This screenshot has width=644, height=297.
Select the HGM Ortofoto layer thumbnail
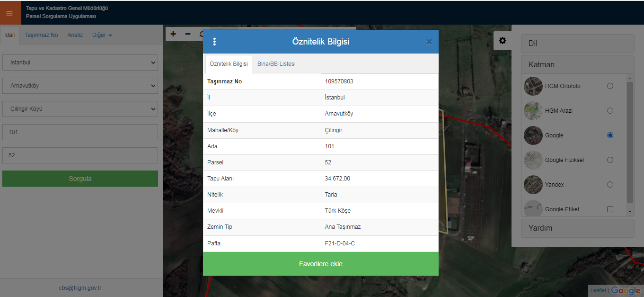coord(533,86)
